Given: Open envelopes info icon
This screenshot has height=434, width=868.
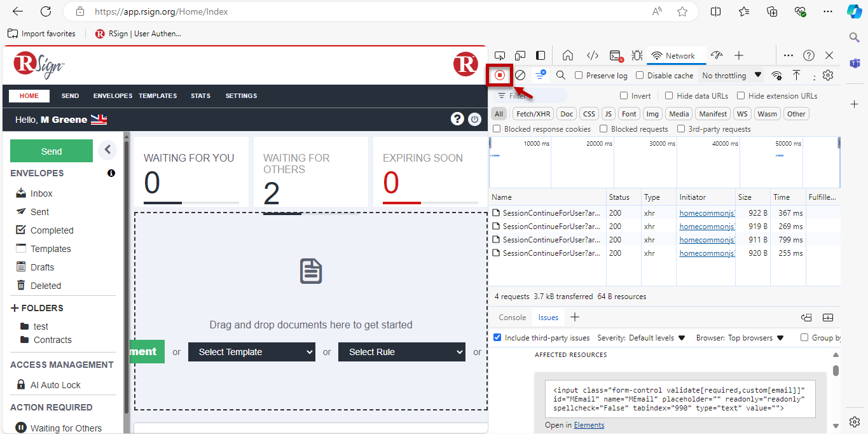Looking at the screenshot, I should [x=111, y=173].
